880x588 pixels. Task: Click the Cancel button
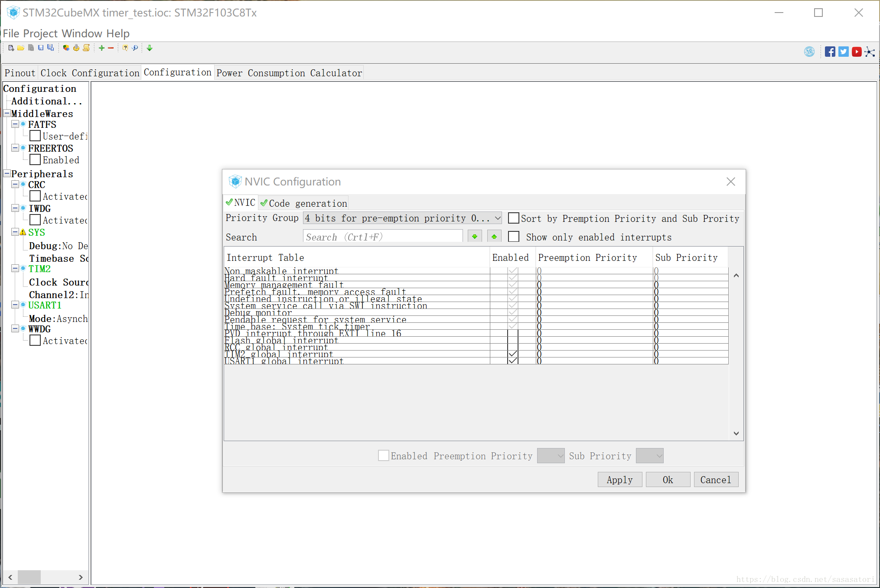716,479
